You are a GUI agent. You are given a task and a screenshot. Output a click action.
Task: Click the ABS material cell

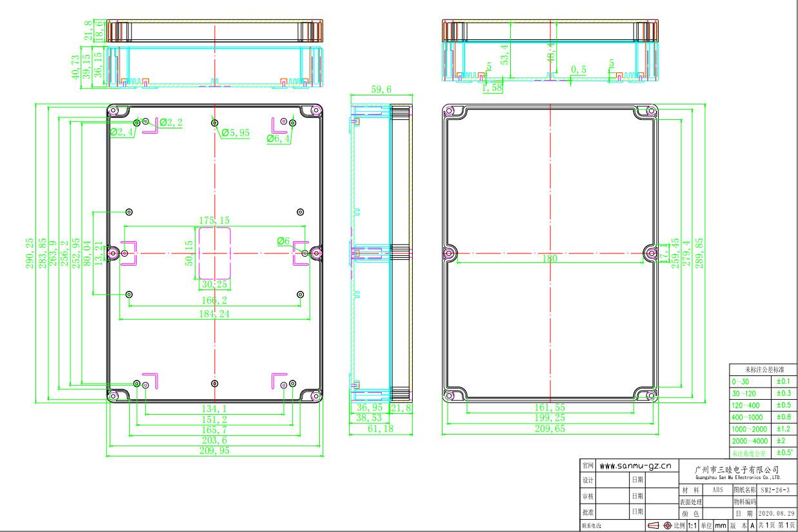click(717, 490)
